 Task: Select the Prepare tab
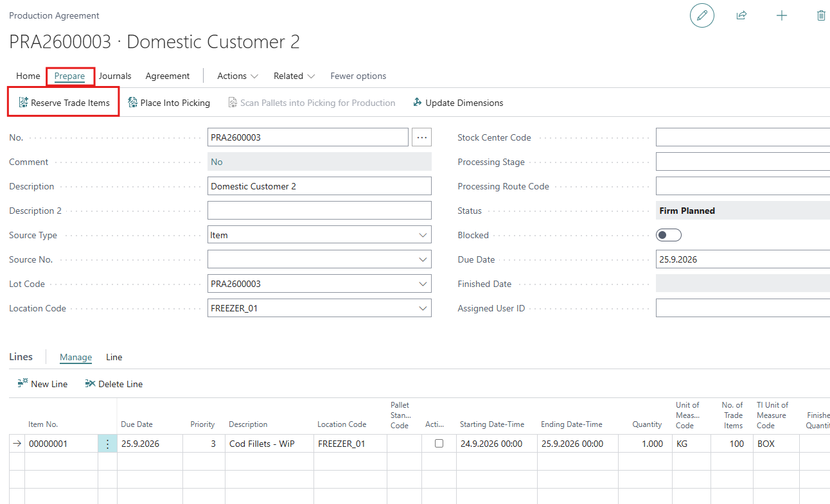pos(69,76)
